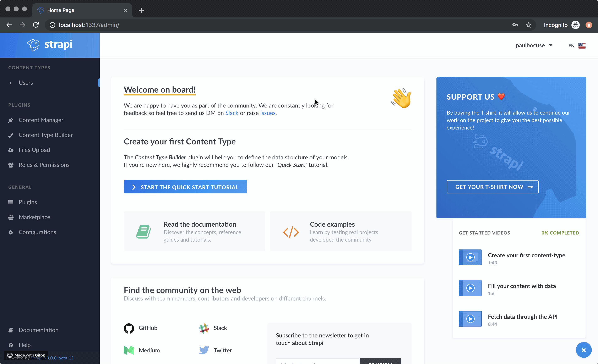Open the Help section
598x364 pixels.
click(x=25, y=345)
